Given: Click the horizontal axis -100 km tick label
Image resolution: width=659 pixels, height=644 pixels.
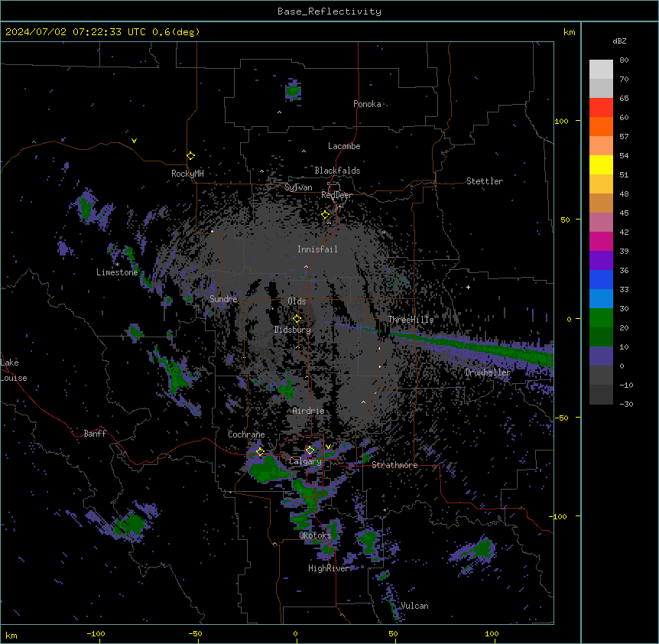Looking at the screenshot, I should (96, 633).
